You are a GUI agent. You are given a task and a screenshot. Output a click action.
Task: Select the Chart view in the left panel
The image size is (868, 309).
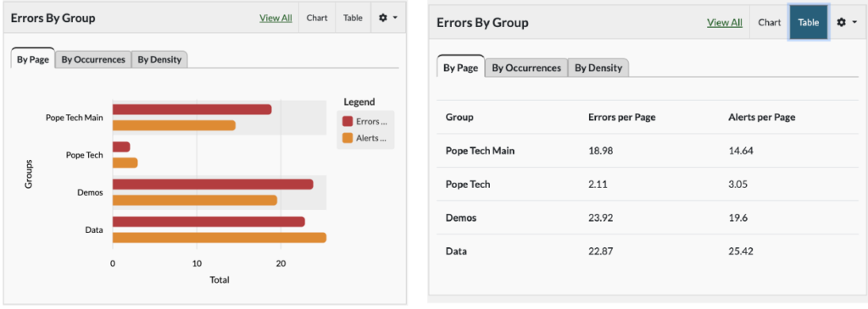pos(317,18)
